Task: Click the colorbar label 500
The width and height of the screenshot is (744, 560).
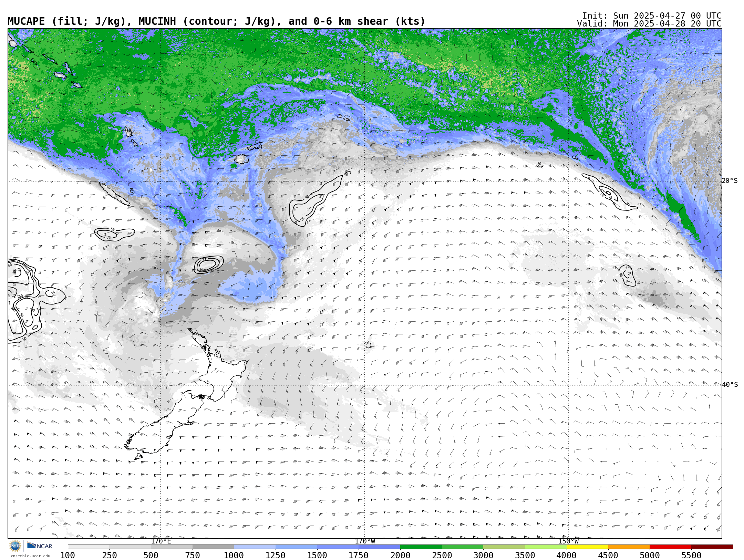Action: coord(151,556)
